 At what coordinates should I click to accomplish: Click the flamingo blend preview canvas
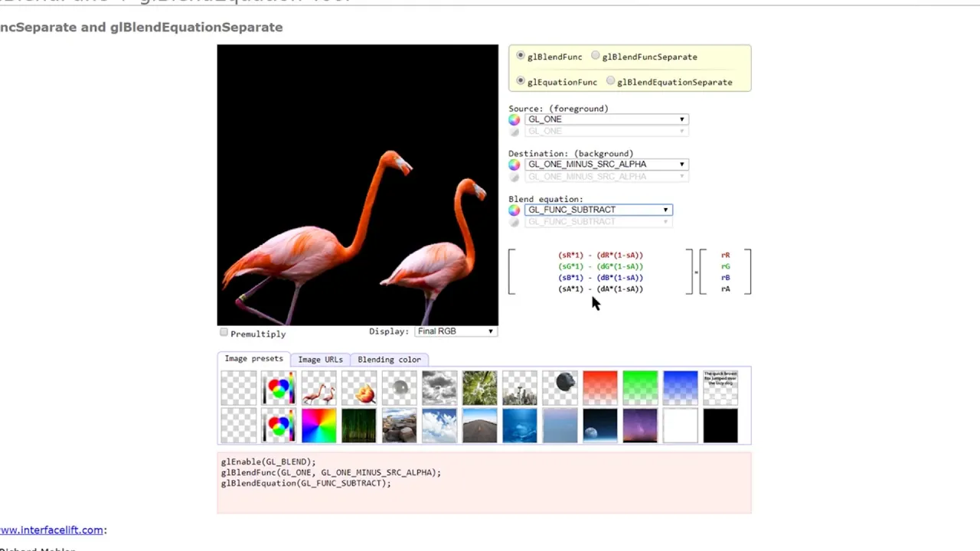(358, 185)
